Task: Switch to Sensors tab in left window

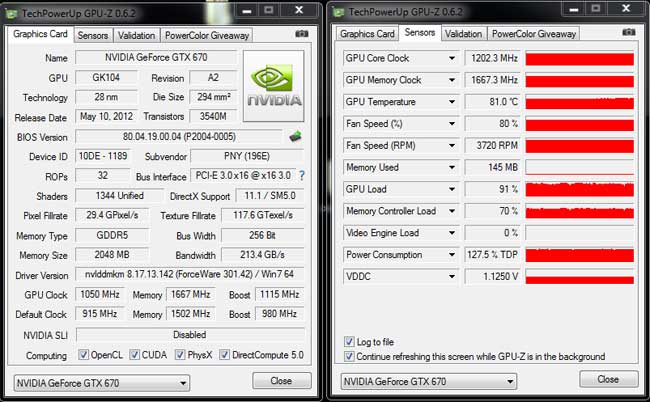Action: point(93,36)
